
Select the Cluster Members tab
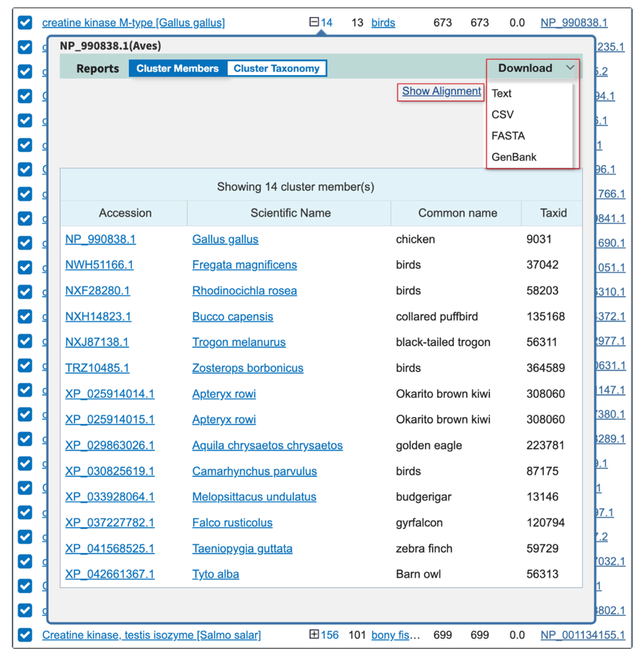click(x=177, y=68)
